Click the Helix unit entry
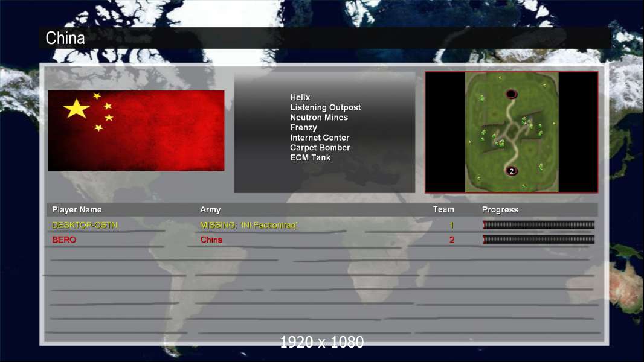The height and width of the screenshot is (362, 644). pyautogui.click(x=300, y=97)
